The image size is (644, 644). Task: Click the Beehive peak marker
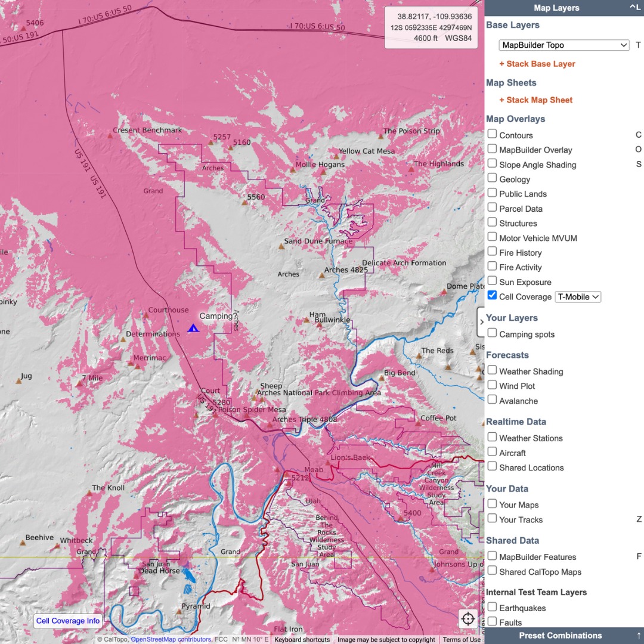23,543
